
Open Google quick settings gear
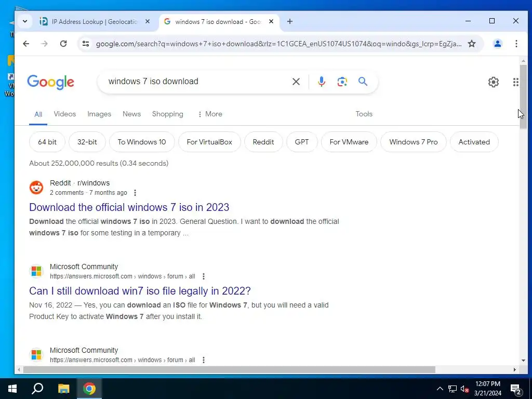coord(494,82)
